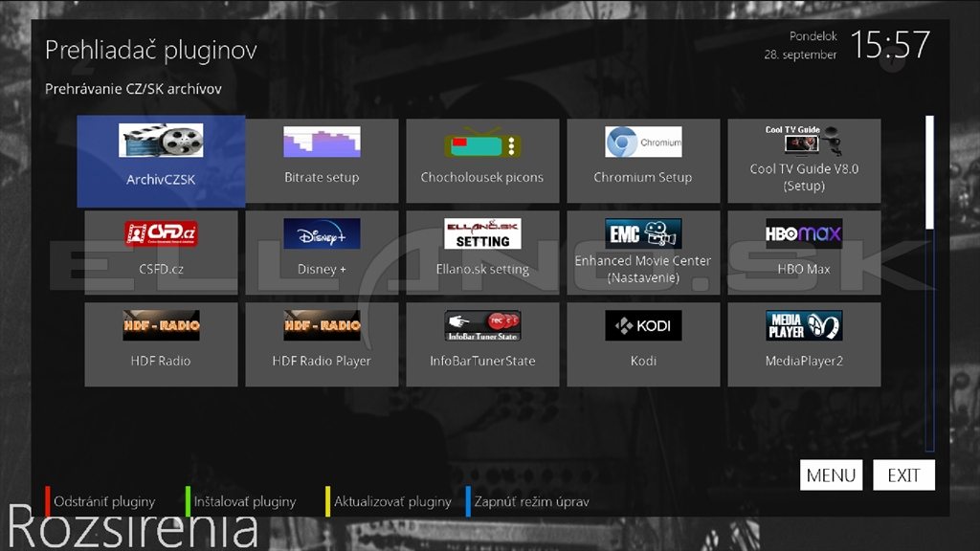
Task: Click the Kodi label
Action: coord(643,361)
